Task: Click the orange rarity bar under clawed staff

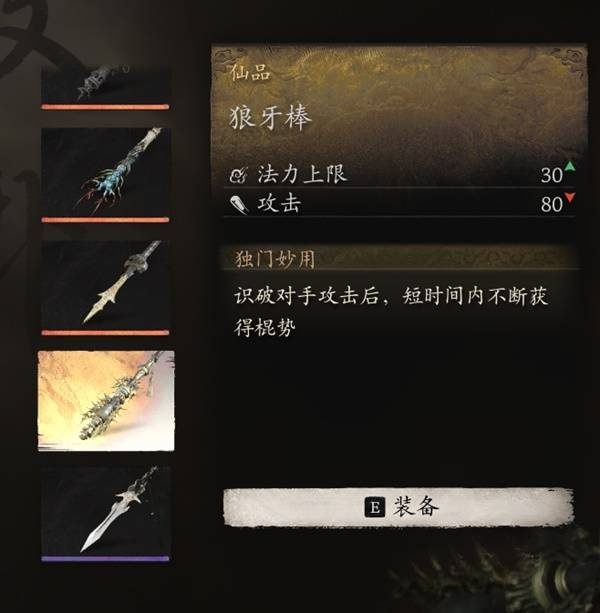Action: tap(106, 220)
